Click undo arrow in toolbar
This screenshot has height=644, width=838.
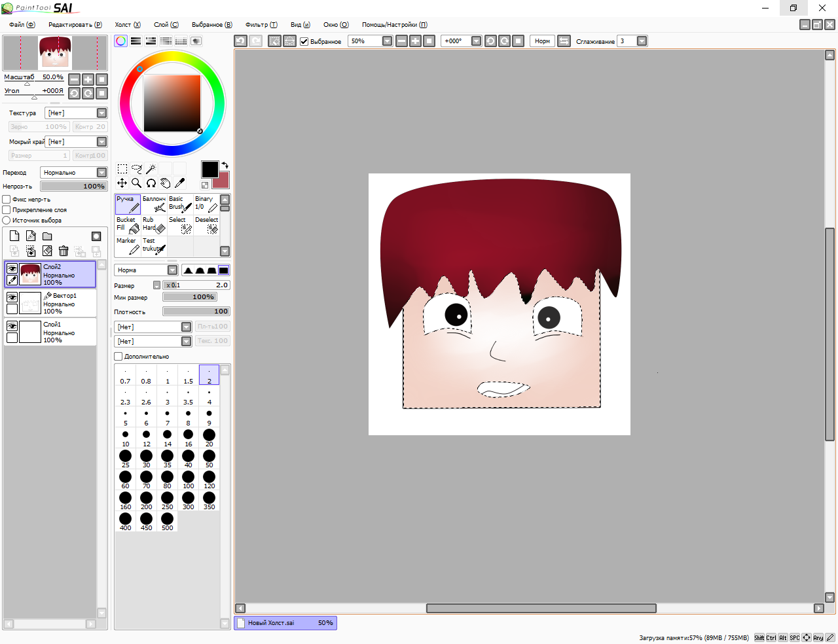click(240, 41)
